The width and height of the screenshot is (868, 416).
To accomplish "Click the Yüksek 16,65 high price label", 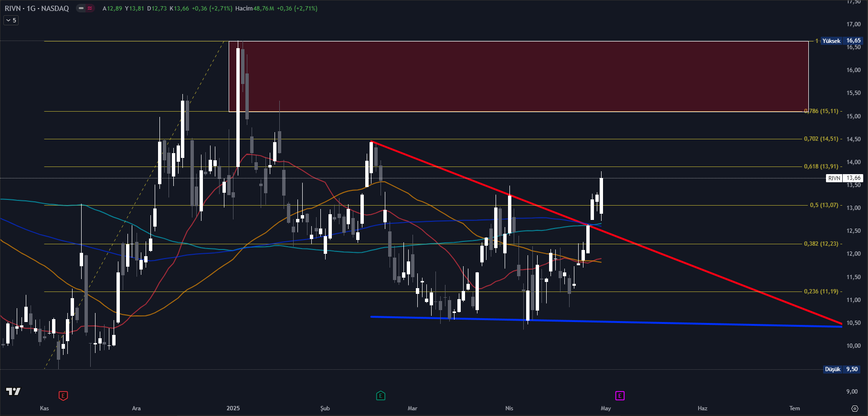I will coord(841,41).
